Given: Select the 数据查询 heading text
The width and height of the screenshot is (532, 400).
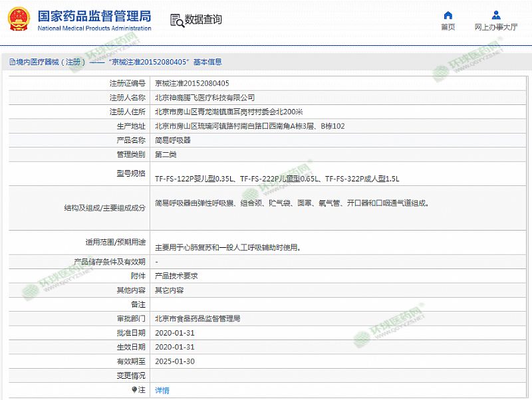Looking at the screenshot, I should click(x=203, y=20).
